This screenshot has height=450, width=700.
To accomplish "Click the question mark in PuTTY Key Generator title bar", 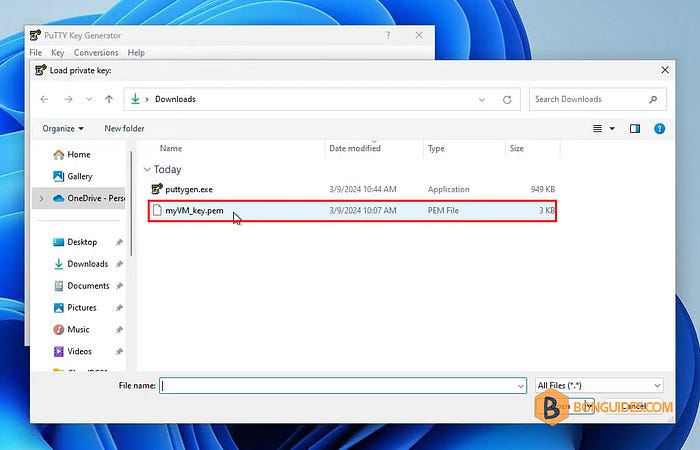I will (x=388, y=35).
